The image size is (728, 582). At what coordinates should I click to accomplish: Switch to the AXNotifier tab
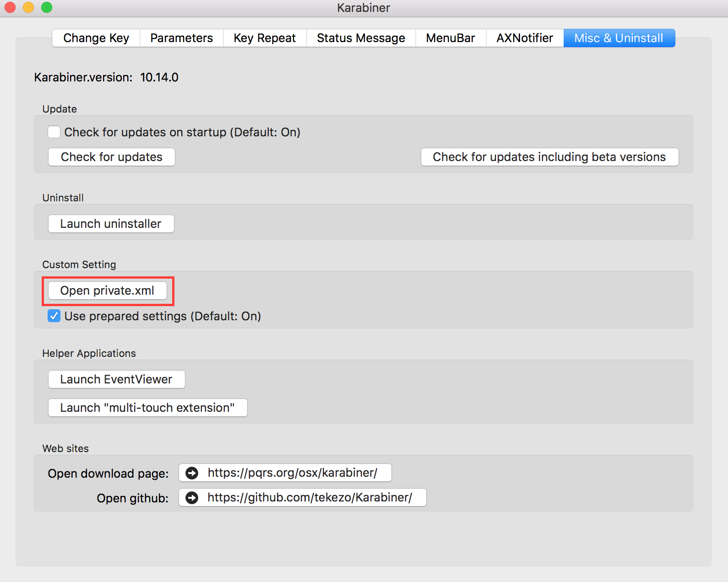coord(525,38)
